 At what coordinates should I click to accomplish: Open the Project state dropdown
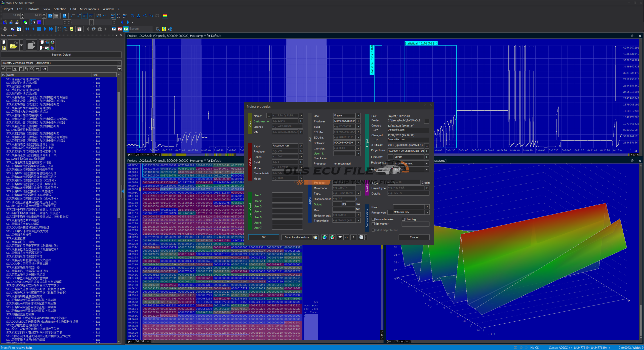(426, 163)
